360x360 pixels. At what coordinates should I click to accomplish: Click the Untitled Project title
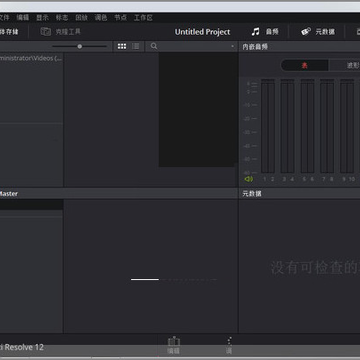coord(202,32)
